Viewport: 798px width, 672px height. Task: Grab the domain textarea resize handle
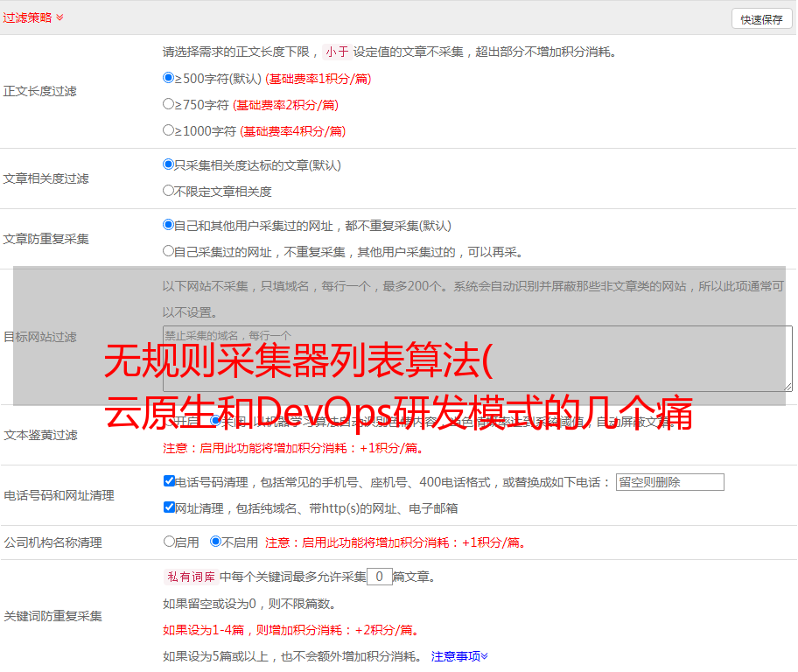(x=787, y=386)
